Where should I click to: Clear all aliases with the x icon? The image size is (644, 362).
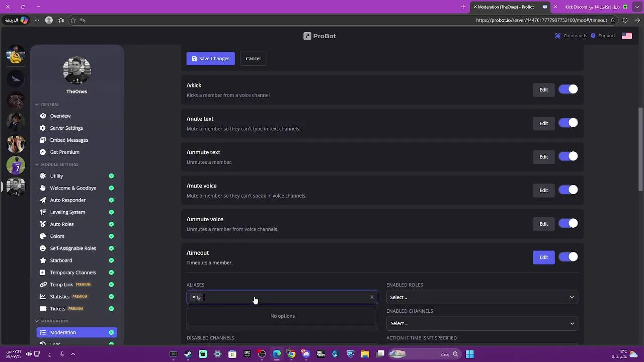coord(372,297)
